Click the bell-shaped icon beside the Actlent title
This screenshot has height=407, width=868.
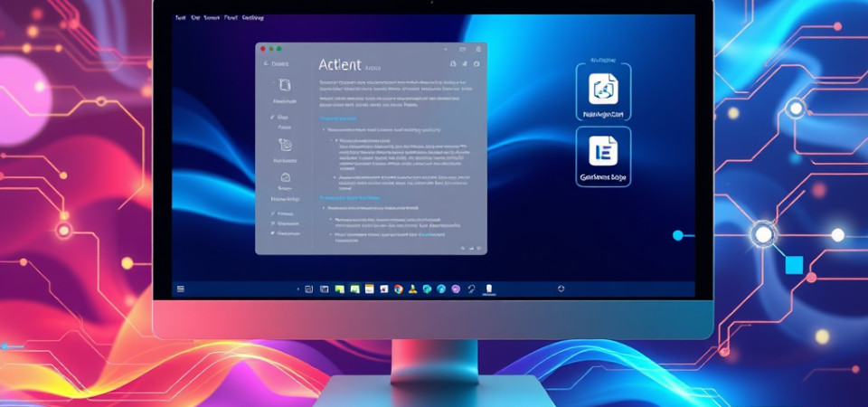click(453, 63)
